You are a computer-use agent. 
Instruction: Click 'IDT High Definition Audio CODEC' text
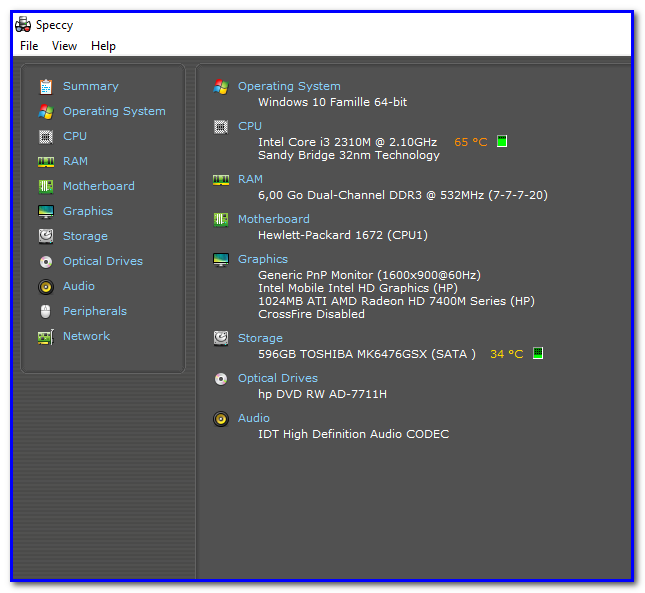pyautogui.click(x=353, y=434)
